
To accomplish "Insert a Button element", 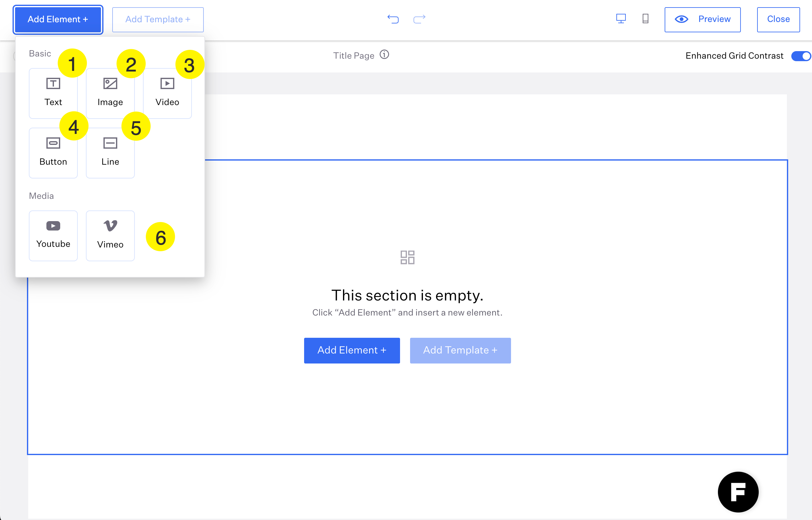I will point(53,153).
